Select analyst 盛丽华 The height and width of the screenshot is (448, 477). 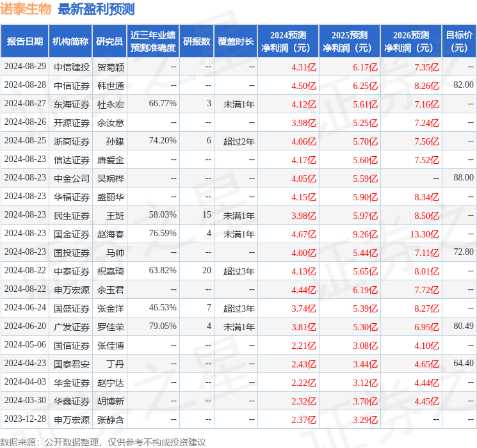(111, 197)
